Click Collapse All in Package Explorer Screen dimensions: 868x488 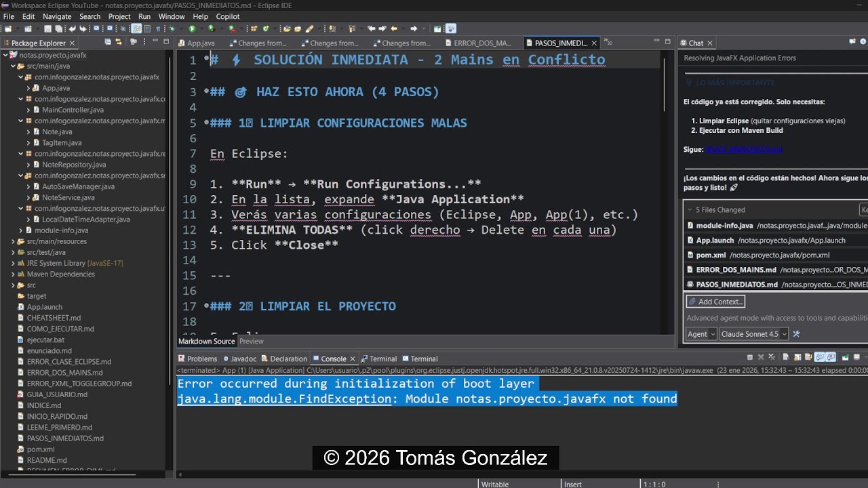pos(107,41)
